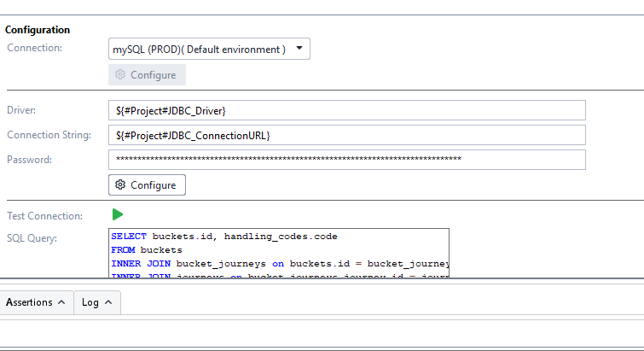644x351 pixels.
Task: Click the Configuration section heading
Action: 38,30
